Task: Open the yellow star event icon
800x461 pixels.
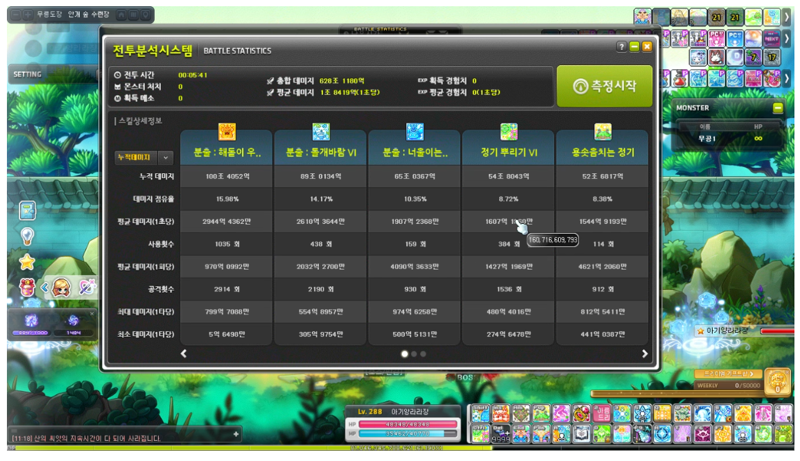Action: pyautogui.click(x=27, y=262)
